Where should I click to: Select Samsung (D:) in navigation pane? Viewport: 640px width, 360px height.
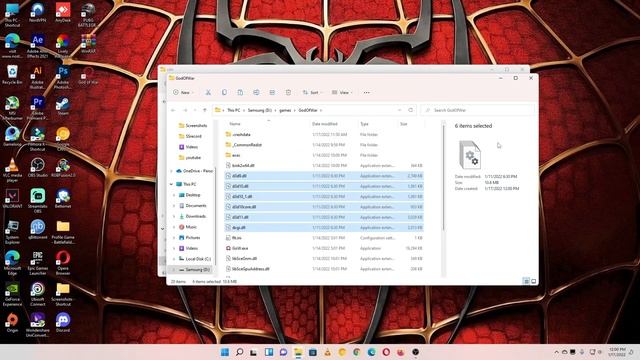194,270
